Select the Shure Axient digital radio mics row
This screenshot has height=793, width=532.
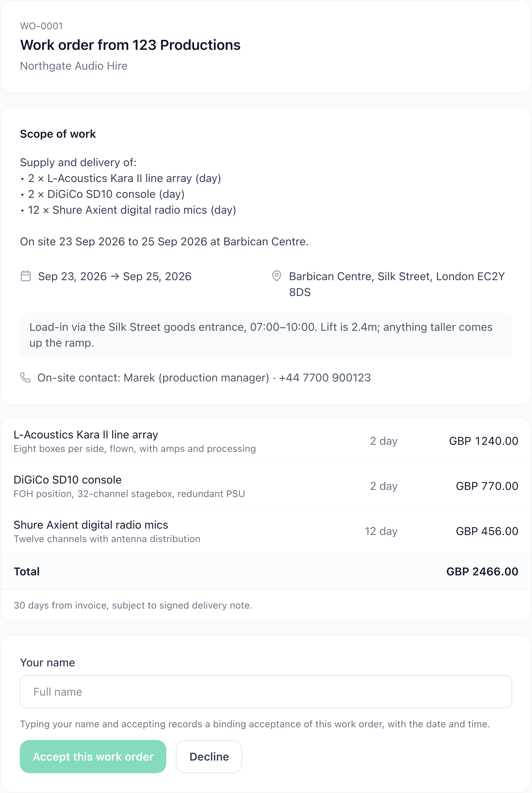point(266,531)
